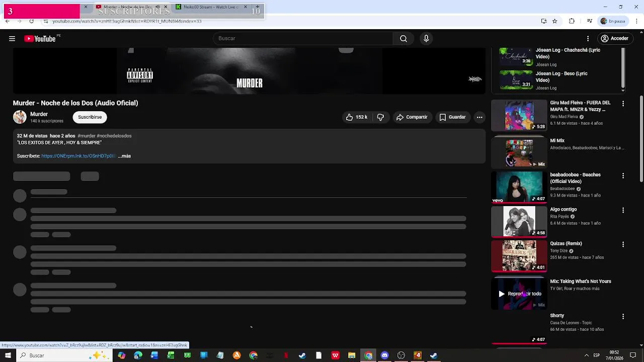The image size is (644, 362).
Task: Open the Murder channel avatar
Action: [x=20, y=117]
